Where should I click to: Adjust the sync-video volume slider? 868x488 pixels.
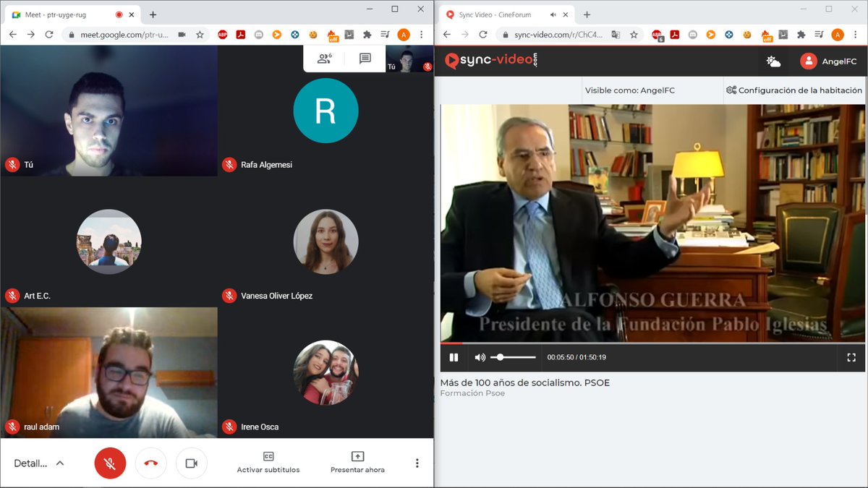pyautogui.click(x=514, y=357)
